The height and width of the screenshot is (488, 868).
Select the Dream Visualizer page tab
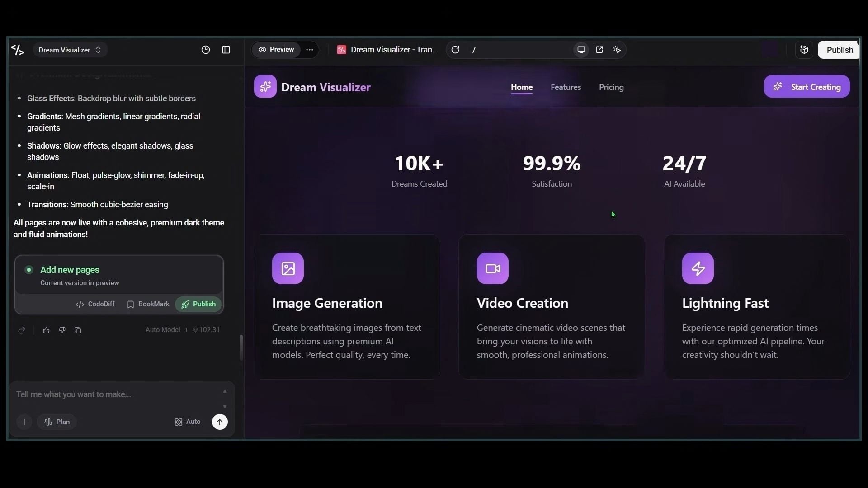click(387, 50)
